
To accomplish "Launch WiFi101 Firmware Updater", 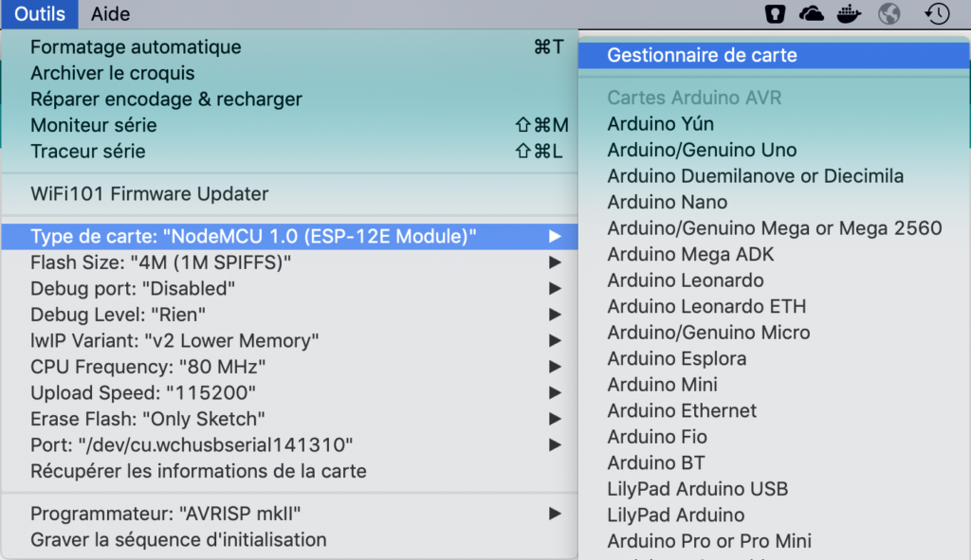I will (290, 193).
